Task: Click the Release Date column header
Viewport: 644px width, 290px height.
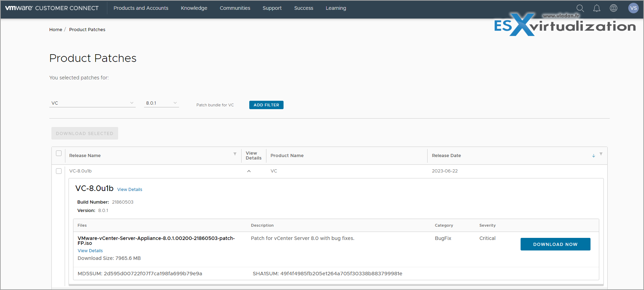Action: pyautogui.click(x=446, y=156)
